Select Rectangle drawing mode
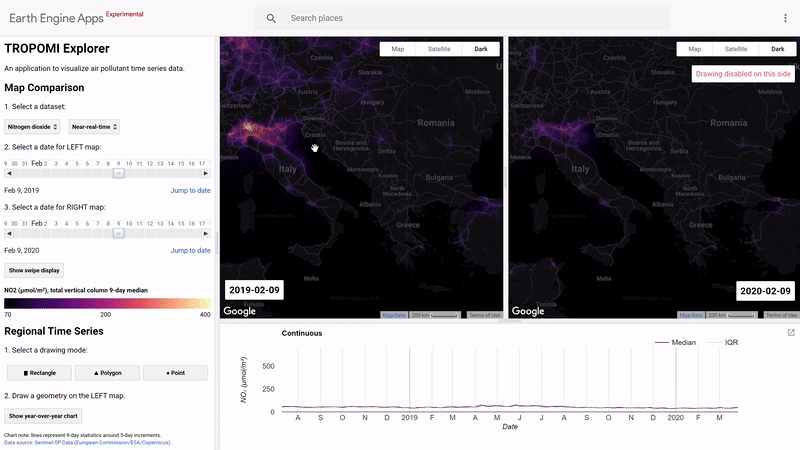The image size is (800, 450). pos(39,373)
